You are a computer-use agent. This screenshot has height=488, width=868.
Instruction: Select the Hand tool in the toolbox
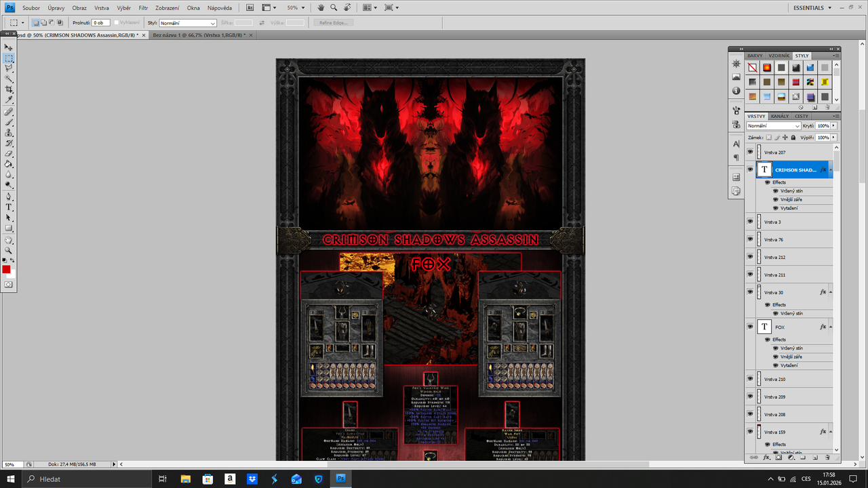click(9, 240)
